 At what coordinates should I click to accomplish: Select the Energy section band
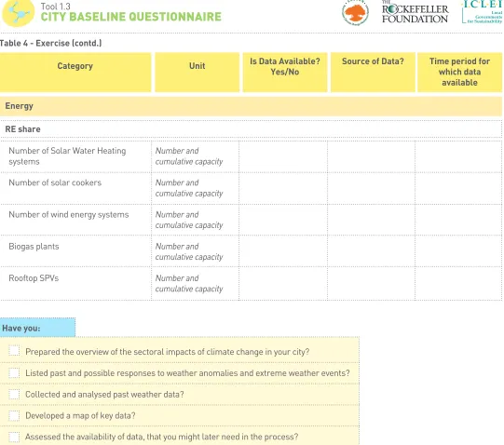pos(251,106)
